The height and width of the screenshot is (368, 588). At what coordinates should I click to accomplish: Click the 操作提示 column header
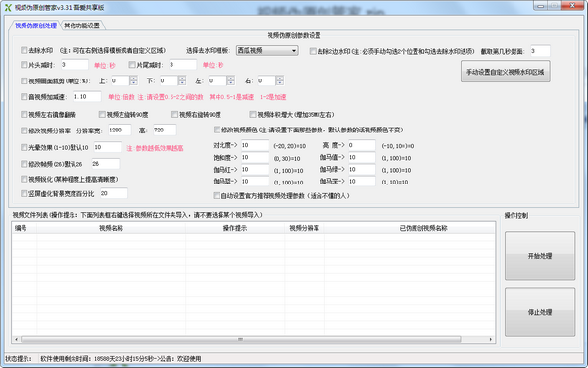click(235, 228)
